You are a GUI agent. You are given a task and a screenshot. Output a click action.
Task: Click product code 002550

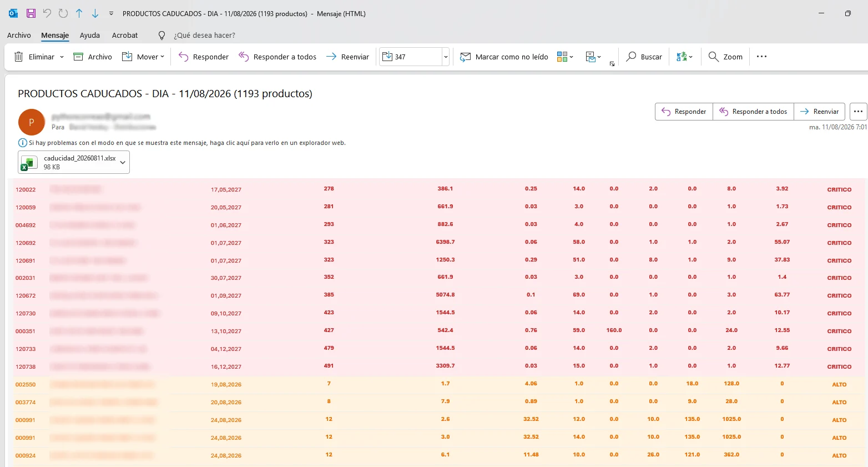(x=26, y=385)
